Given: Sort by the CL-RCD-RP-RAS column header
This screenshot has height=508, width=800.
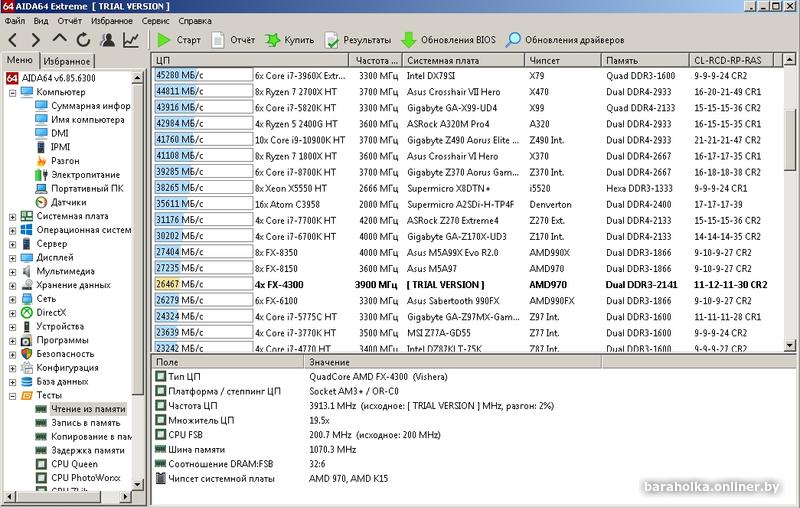Looking at the screenshot, I should (x=731, y=60).
